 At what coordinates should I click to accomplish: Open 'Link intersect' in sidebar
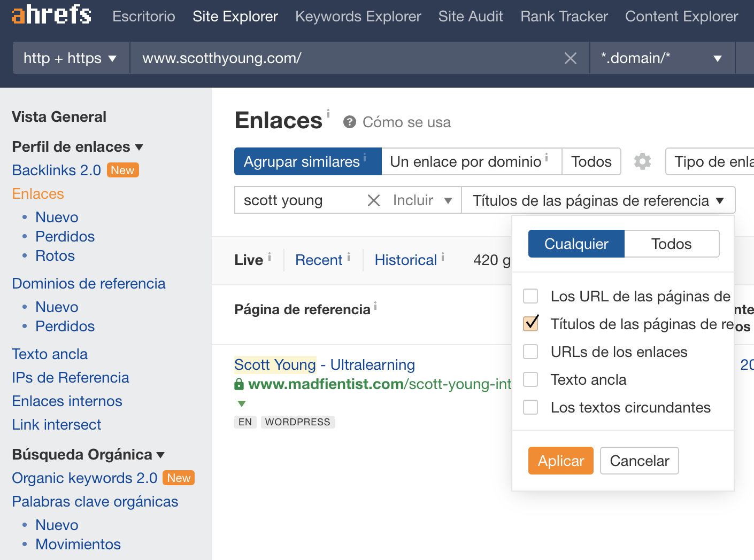click(57, 424)
